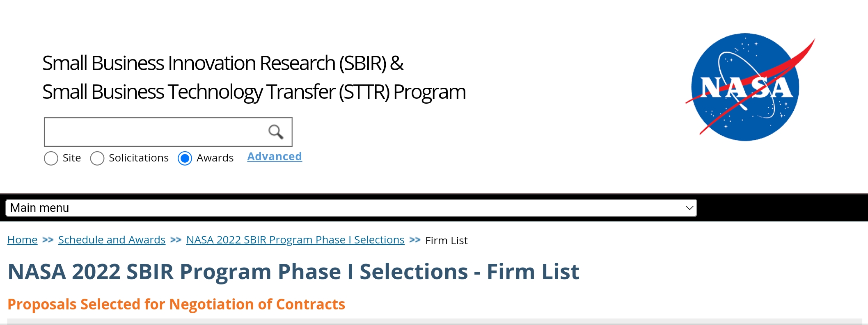The image size is (868, 325).
Task: Click the Small Business Technology Transfer title line
Action: (254, 92)
